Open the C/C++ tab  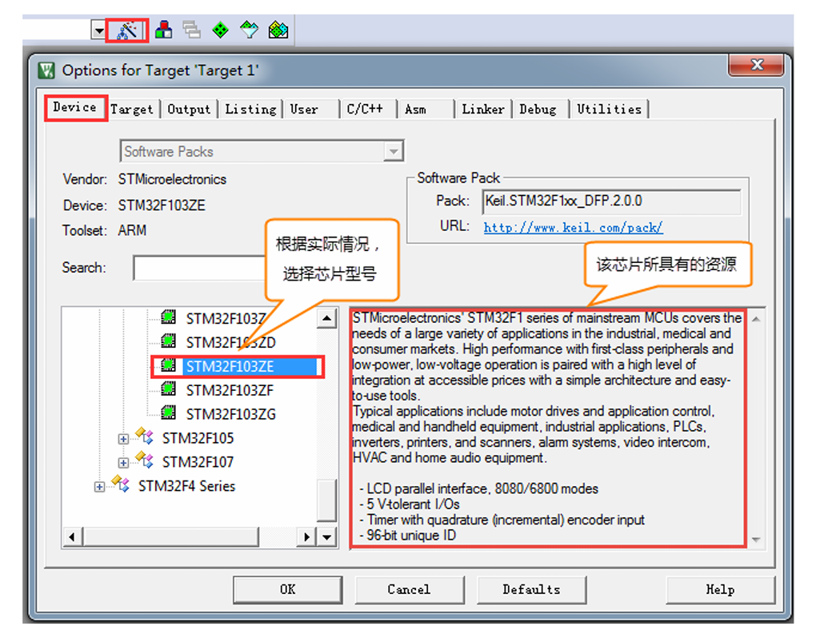tap(366, 110)
